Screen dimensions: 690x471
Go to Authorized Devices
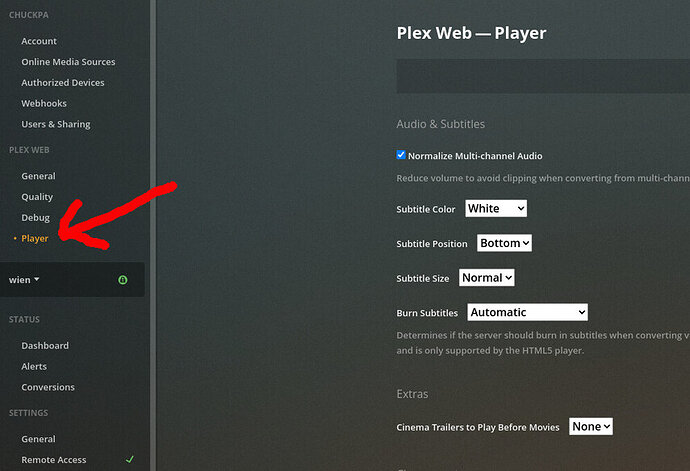coord(63,82)
